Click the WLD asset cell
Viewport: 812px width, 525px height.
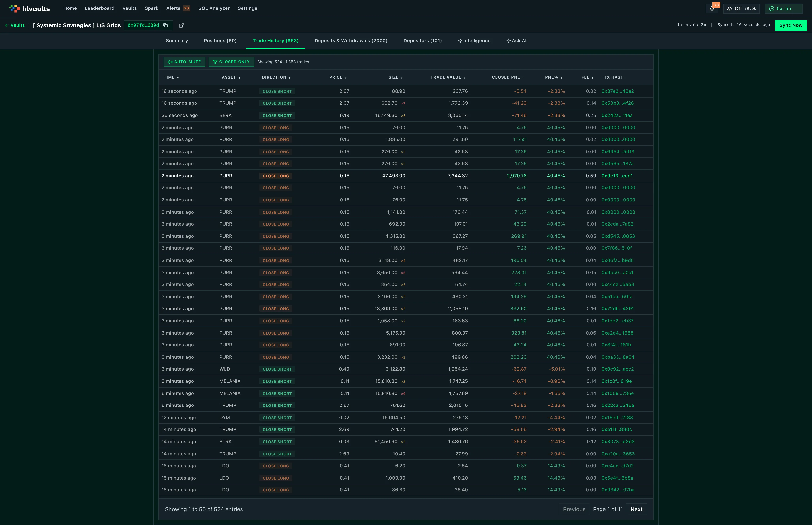point(225,369)
